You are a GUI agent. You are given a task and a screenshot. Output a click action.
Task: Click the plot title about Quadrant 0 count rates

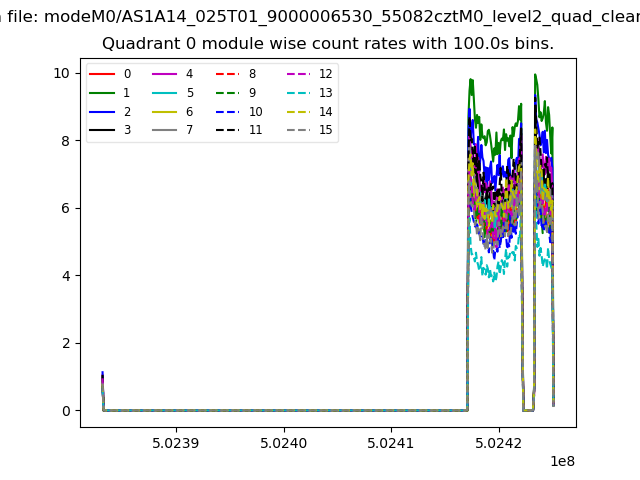coord(328,44)
